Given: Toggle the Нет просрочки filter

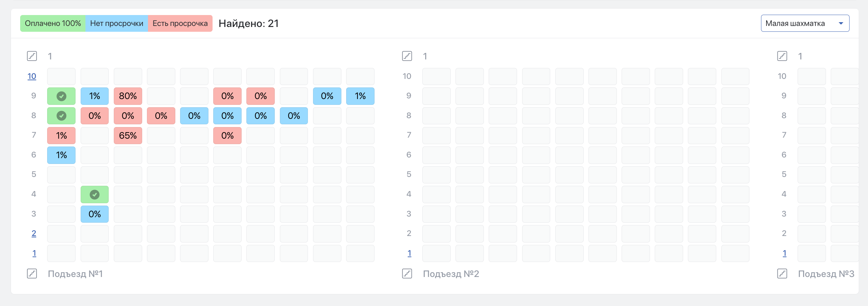Looking at the screenshot, I should [x=117, y=23].
